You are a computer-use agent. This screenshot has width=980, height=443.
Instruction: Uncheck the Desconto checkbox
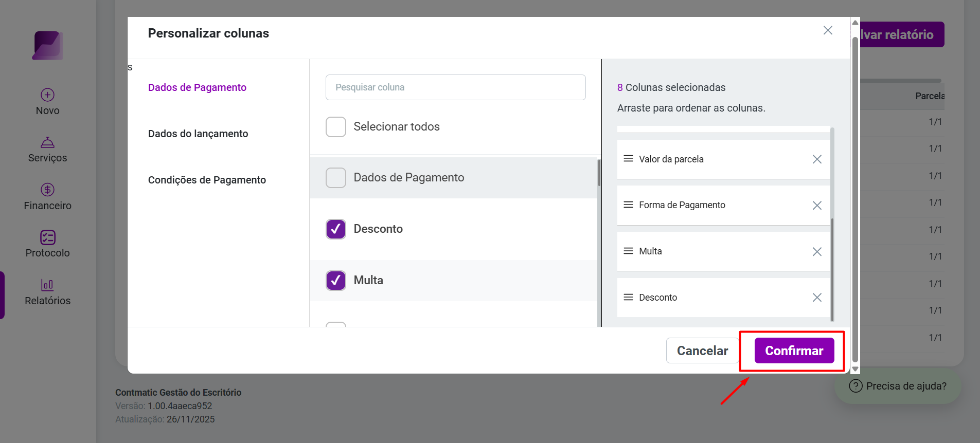click(336, 229)
